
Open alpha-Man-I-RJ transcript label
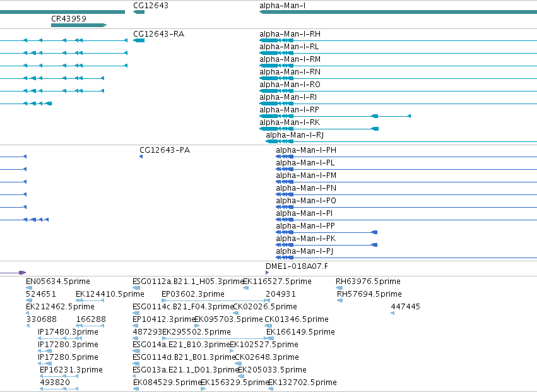pyautogui.click(x=295, y=135)
